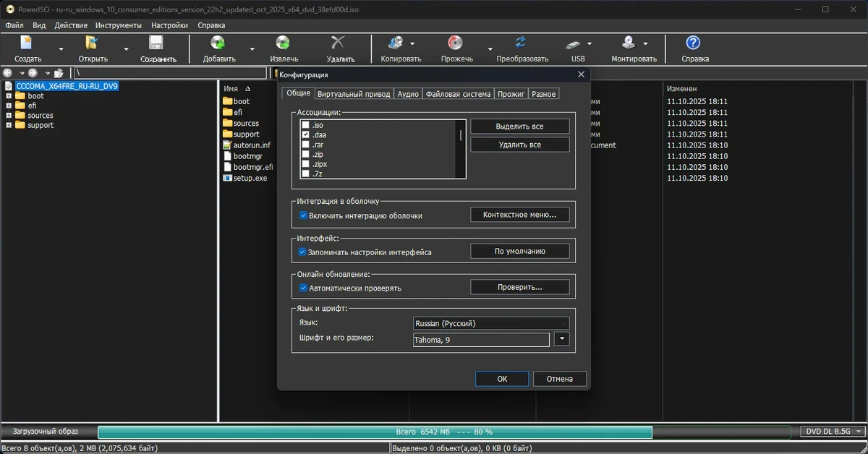Open the DVD DL 8.5G media dropdown
Screen dimensions: 868x454
click(833, 432)
